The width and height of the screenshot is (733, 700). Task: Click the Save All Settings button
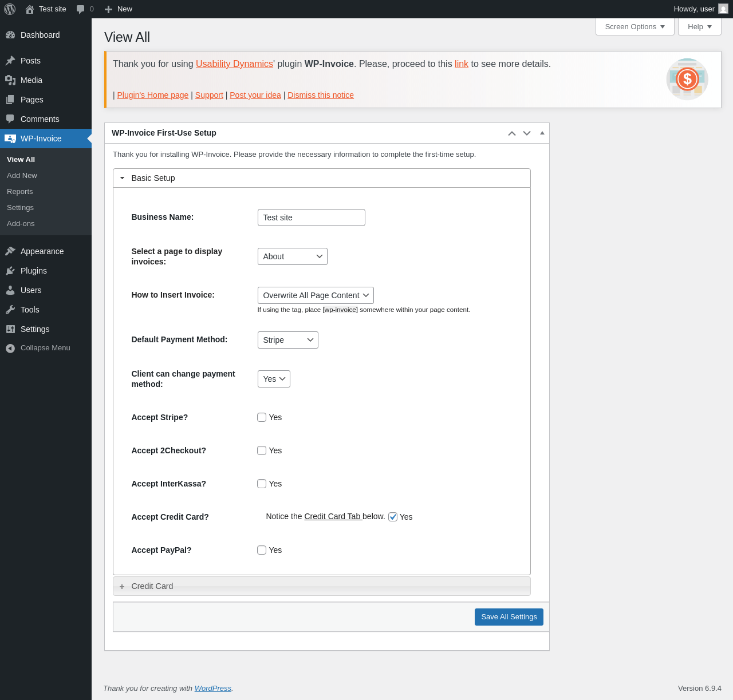pos(509,617)
